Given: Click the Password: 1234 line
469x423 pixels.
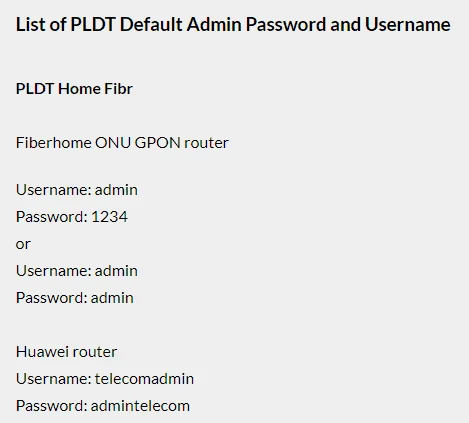Looking at the screenshot, I should [x=72, y=217].
